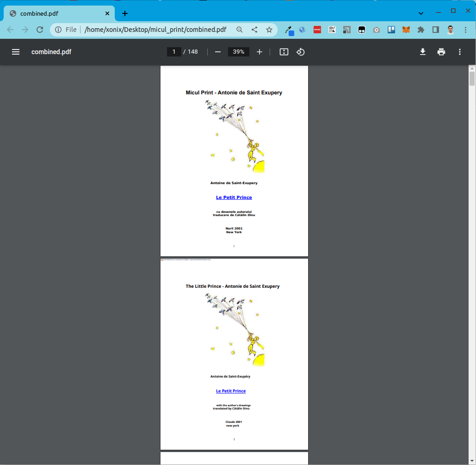This screenshot has height=465, width=476.
Task: Click the Little Prince illustration on page one
Action: pos(235,136)
